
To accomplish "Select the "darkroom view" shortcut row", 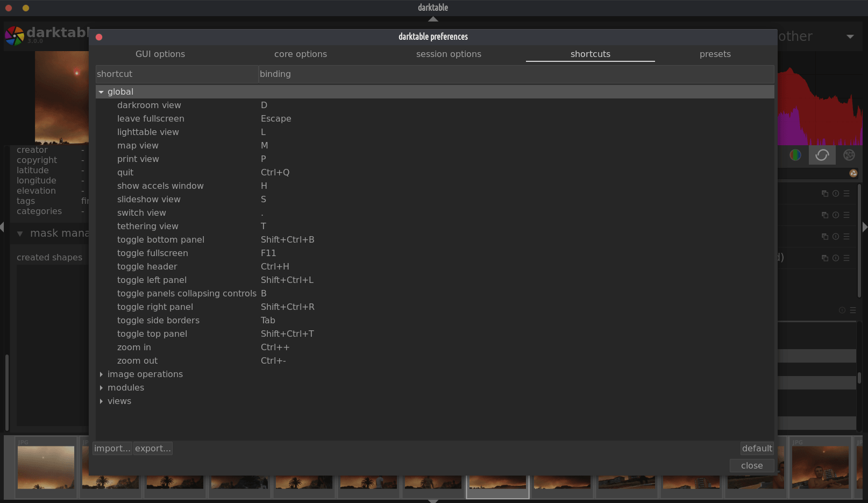I will tap(435, 105).
